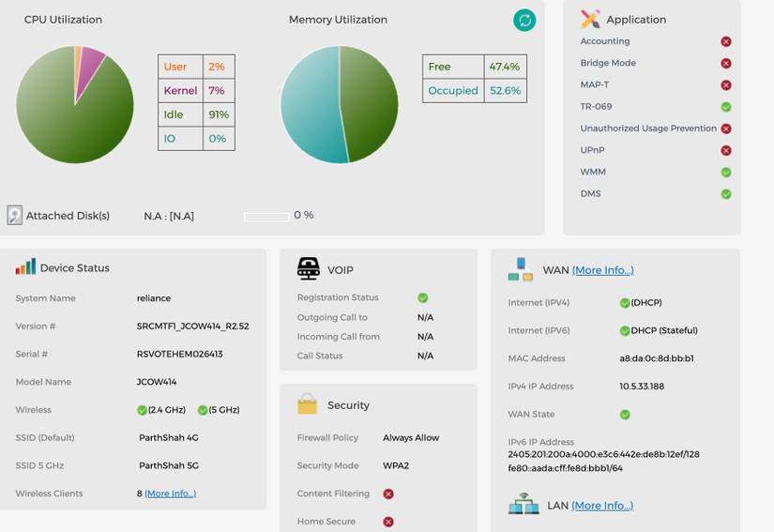
Task: Click the attached disk usage progress bar
Action: (x=266, y=217)
